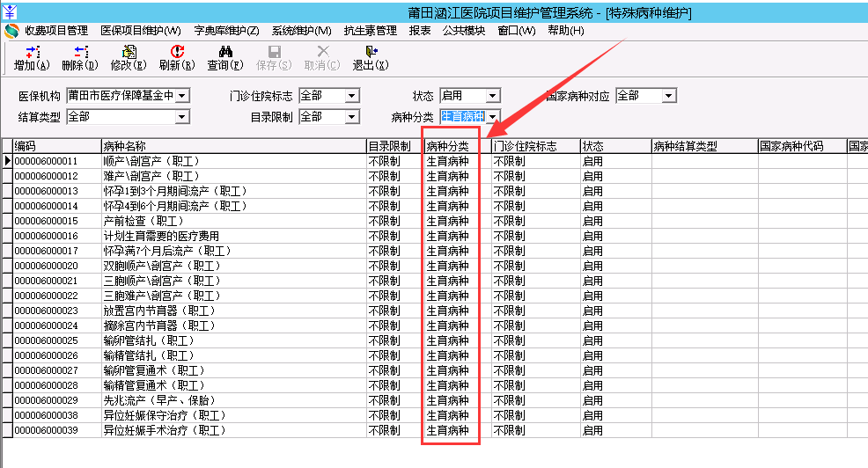Click cell 输卵管复通术（职工）
Image resolution: width=868 pixels, height=468 pixels.
(x=234, y=370)
